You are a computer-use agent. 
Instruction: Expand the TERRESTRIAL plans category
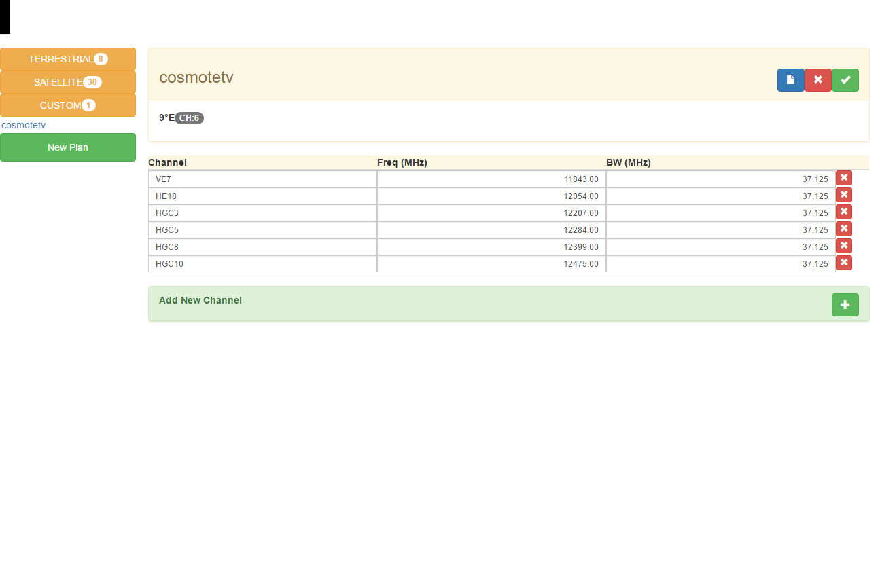pyautogui.click(x=68, y=59)
